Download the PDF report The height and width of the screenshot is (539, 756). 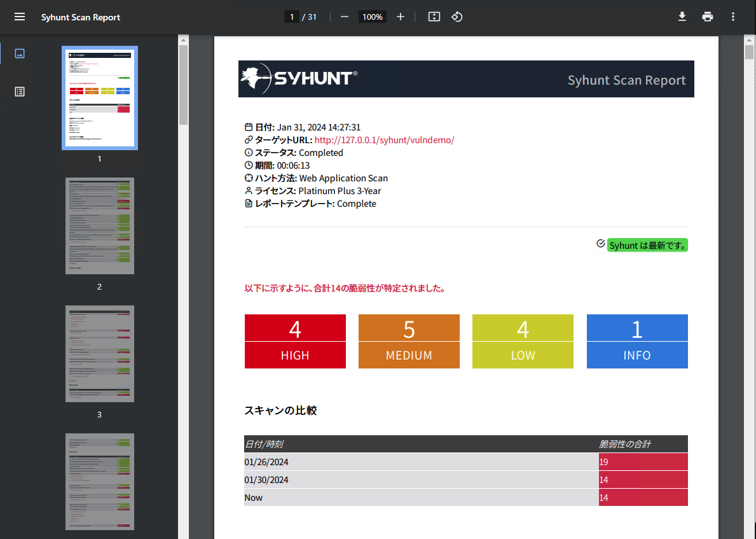(682, 17)
